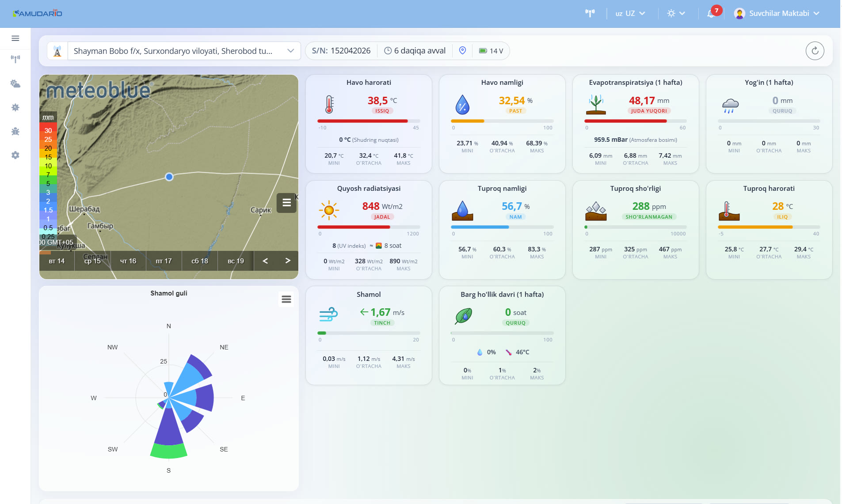The width and height of the screenshot is (842, 504).
Task: Click the 38,5 °C temperature value
Action: (382, 101)
